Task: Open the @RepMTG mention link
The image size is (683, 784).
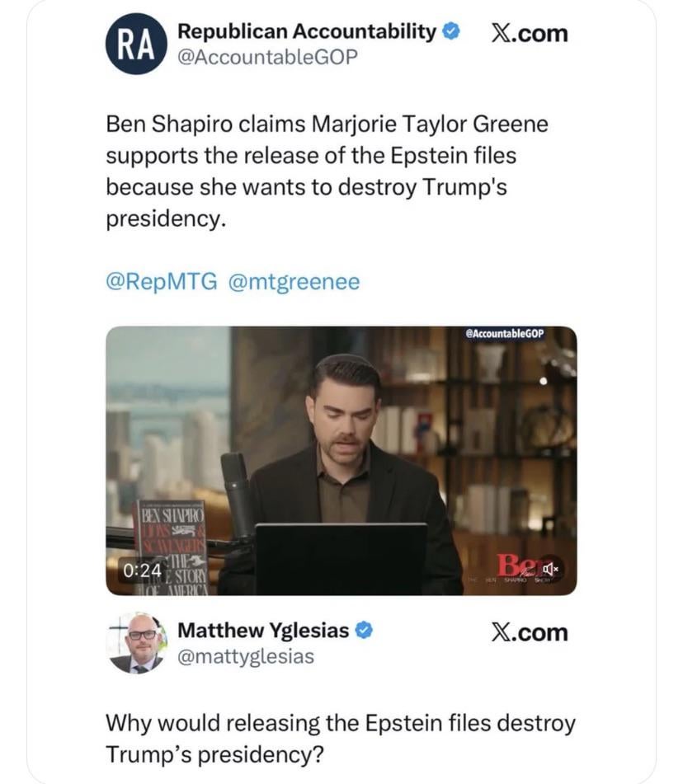Action: [x=162, y=281]
